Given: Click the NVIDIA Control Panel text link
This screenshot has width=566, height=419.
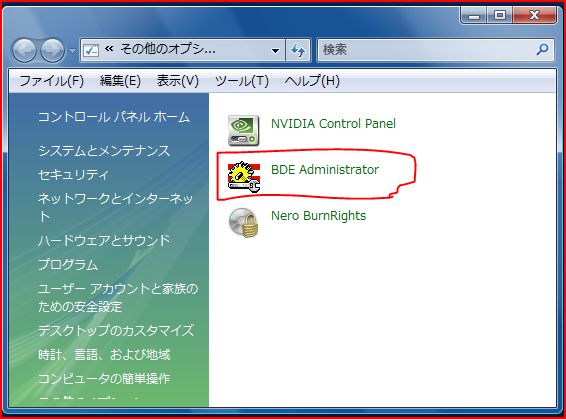Looking at the screenshot, I should pos(333,123).
